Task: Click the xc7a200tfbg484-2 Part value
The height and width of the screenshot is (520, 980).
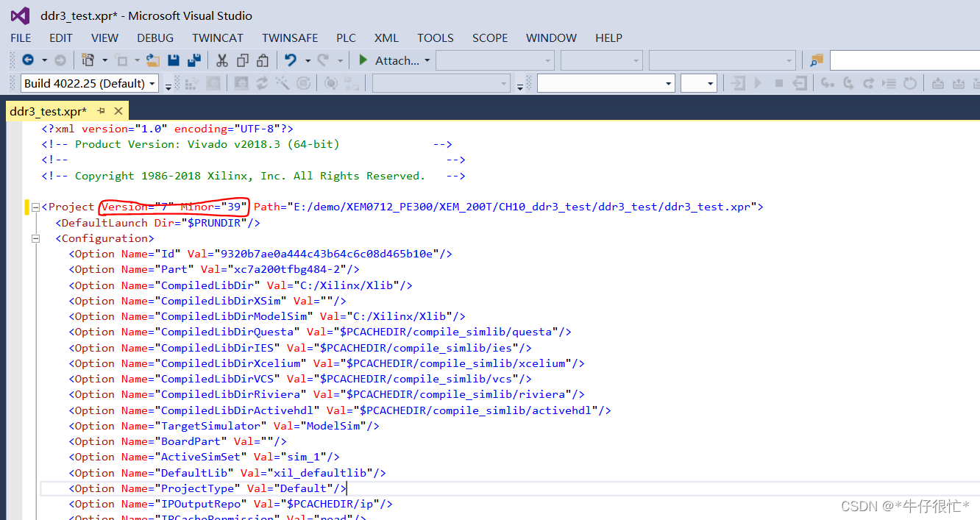Action: [286, 269]
